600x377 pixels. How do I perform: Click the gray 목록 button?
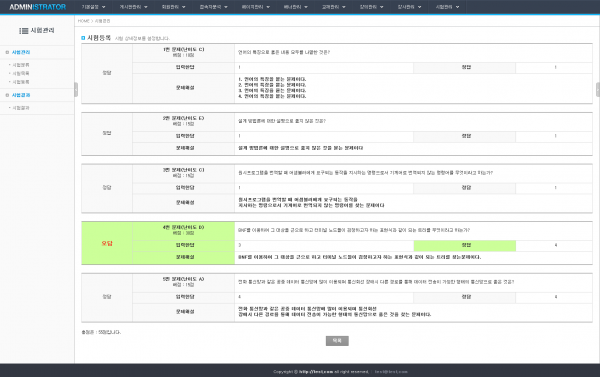(337, 341)
